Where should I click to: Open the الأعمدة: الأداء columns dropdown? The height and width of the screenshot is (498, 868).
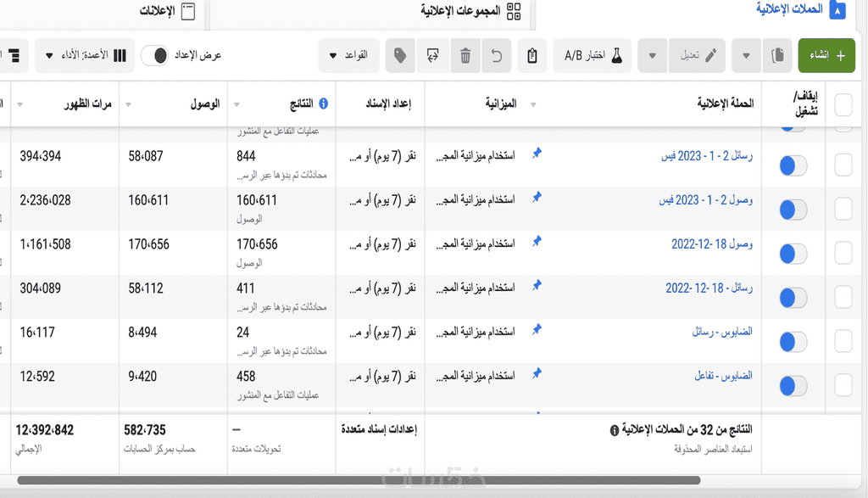tap(85, 55)
